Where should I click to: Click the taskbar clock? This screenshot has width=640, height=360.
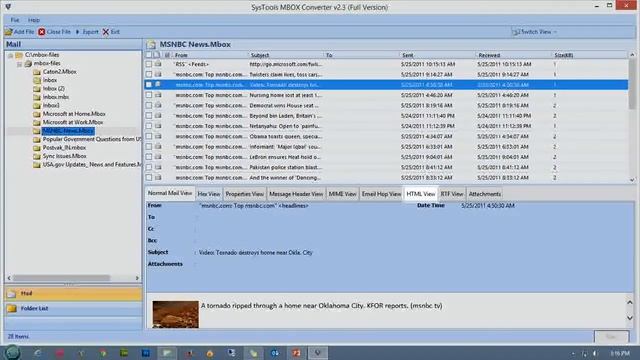pos(620,353)
